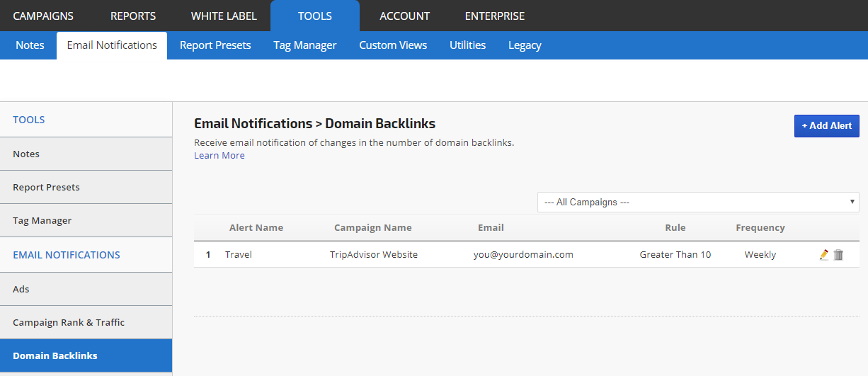Open the Enterprise top menu
Screen dimensions: 868x376
(x=495, y=16)
